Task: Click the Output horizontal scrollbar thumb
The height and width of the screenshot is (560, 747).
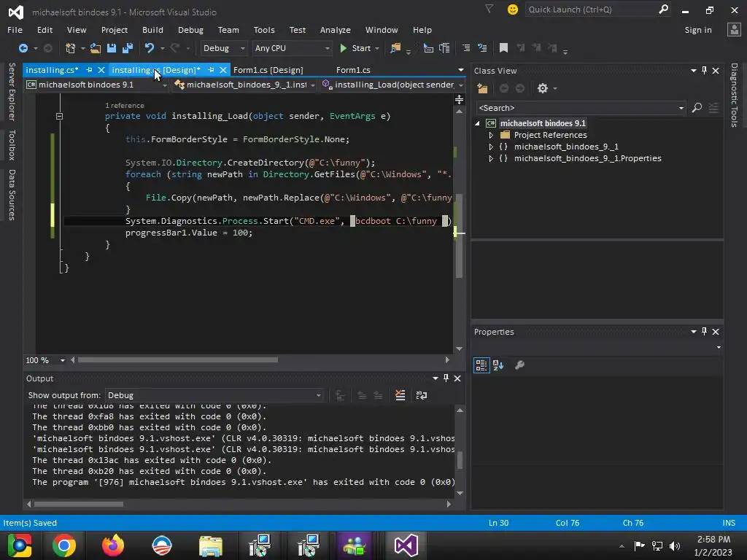Action: pos(79,504)
